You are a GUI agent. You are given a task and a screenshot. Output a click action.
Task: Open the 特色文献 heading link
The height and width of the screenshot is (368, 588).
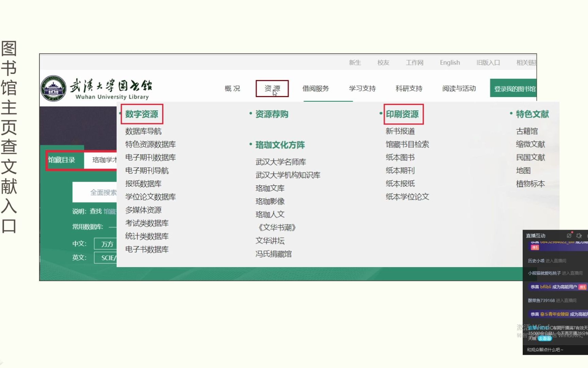pos(532,114)
